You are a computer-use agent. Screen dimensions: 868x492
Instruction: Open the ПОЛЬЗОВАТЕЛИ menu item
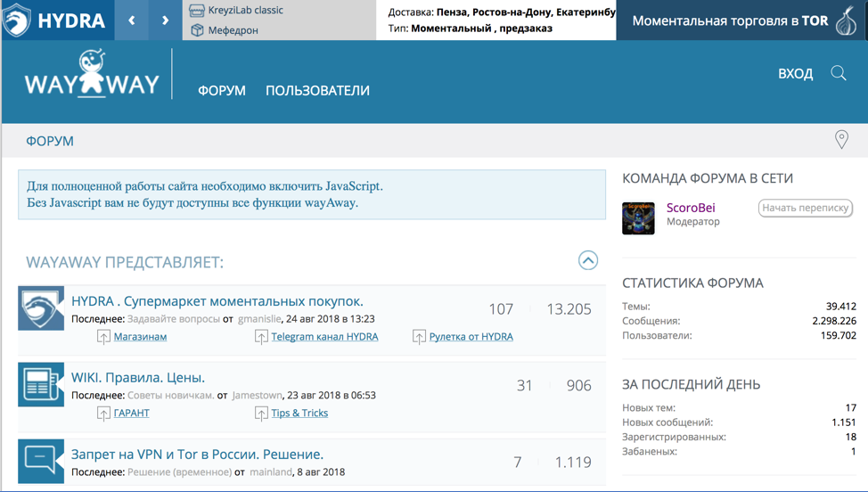coord(318,90)
